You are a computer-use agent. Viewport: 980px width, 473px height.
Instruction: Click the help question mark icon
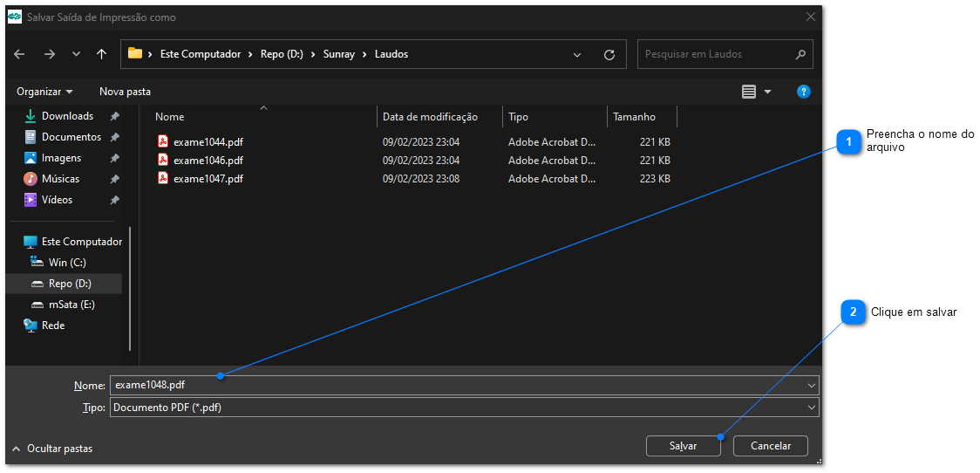[x=804, y=92]
